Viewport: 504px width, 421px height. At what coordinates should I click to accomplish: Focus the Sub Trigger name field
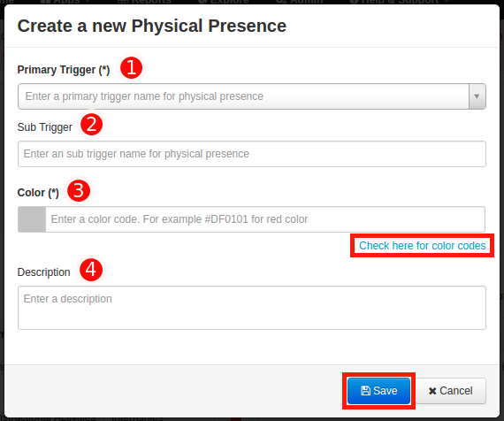pyautogui.click(x=252, y=154)
